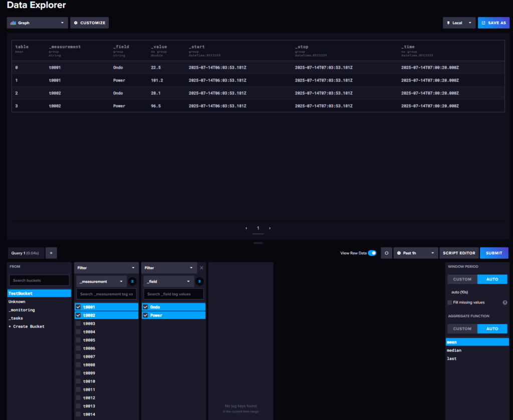The image size is (513, 420).
Task: Click the next page arrow in pagination
Action: point(270,228)
